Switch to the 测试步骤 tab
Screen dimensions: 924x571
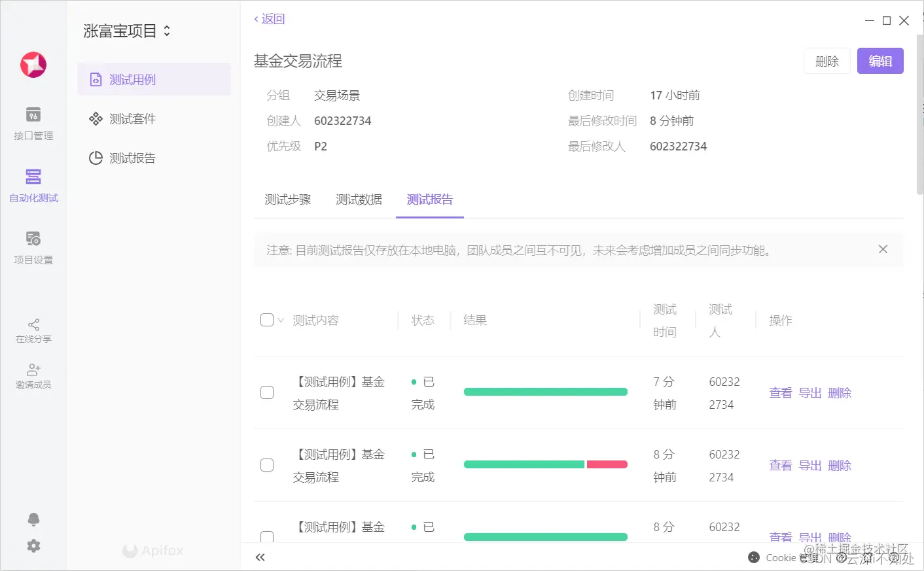[288, 199]
